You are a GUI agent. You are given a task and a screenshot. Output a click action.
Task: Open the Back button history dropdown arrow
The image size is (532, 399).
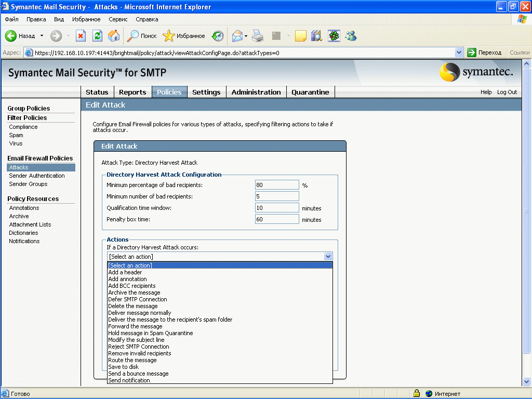coord(42,36)
